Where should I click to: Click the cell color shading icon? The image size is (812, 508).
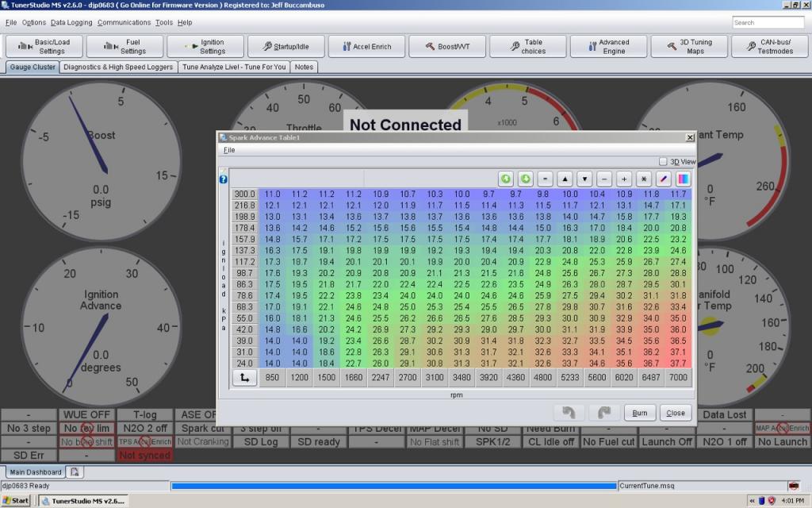point(683,179)
